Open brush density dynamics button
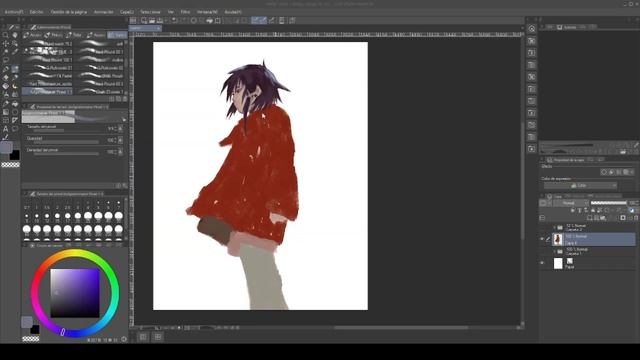640x360 pixels. pyautogui.click(x=120, y=152)
